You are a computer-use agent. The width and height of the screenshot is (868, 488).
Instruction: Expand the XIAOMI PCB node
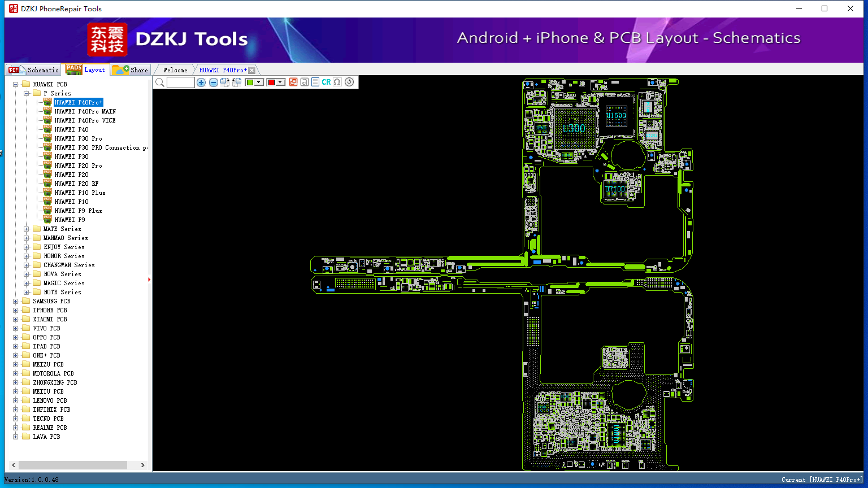[x=15, y=319]
